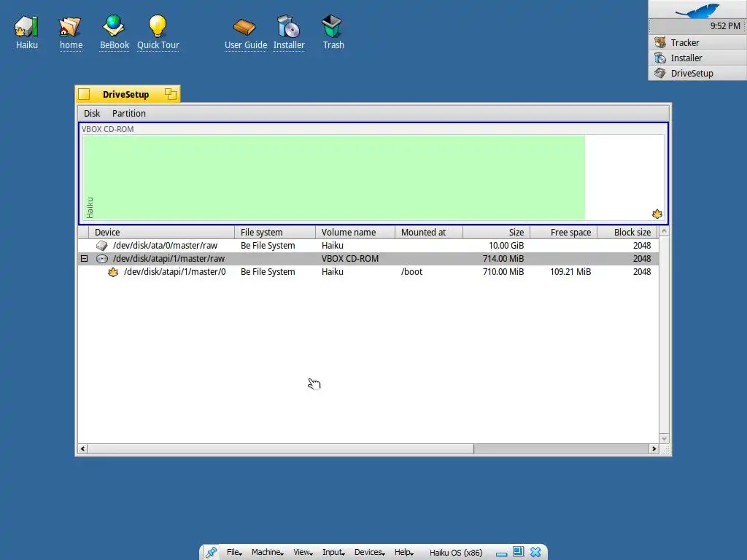Screen dimensions: 747x560
Task: Click the Haiku leaf icon in disk view
Action: [x=657, y=214]
